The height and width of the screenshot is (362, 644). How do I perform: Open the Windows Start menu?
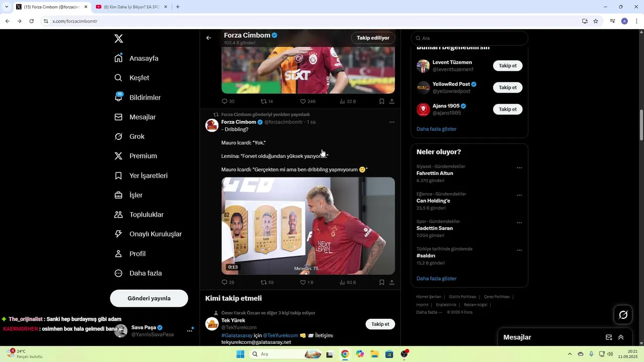tap(240, 354)
